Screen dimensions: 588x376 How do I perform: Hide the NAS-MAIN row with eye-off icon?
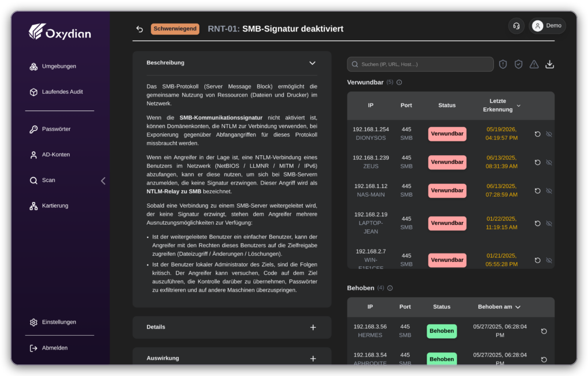tap(549, 191)
